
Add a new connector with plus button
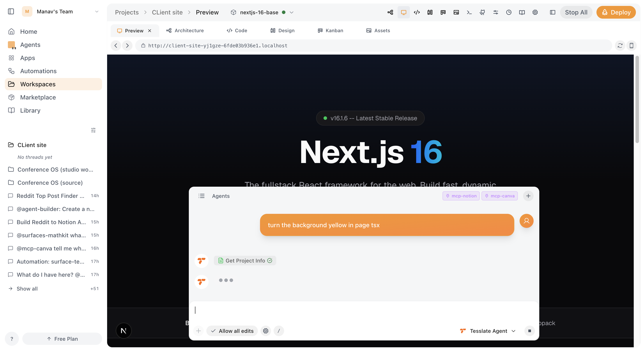(x=528, y=196)
